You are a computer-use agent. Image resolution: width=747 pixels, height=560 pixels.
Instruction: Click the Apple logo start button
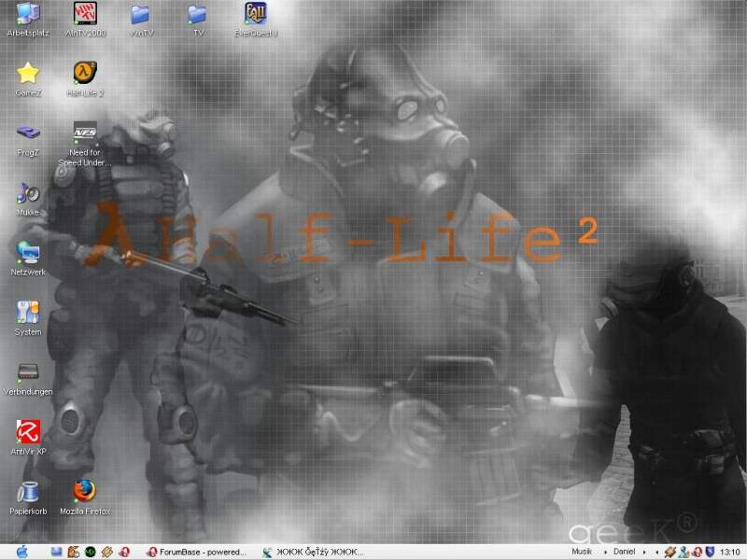(21, 552)
